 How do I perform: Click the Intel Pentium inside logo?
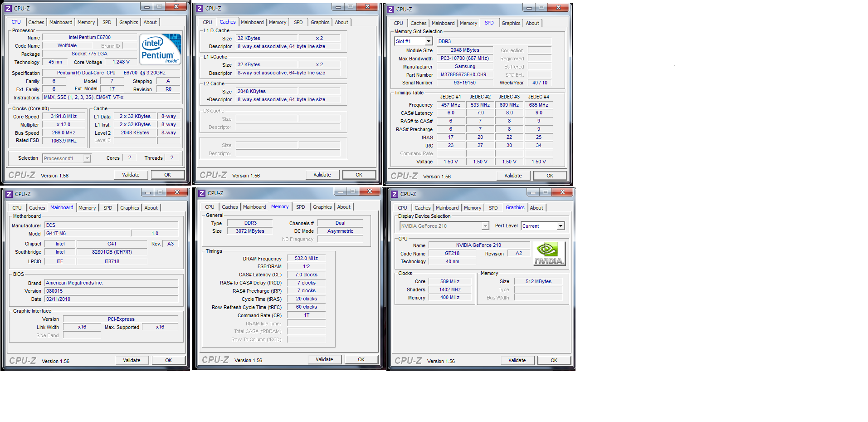[x=161, y=49]
